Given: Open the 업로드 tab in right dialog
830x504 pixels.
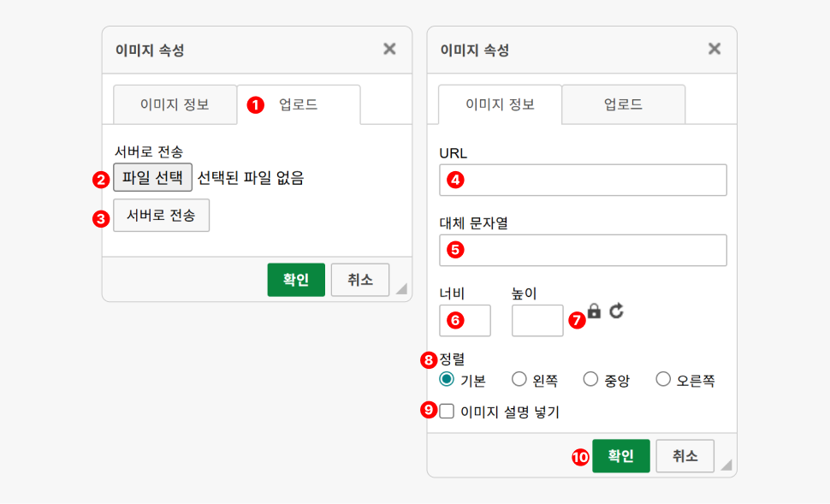Looking at the screenshot, I should [x=623, y=105].
